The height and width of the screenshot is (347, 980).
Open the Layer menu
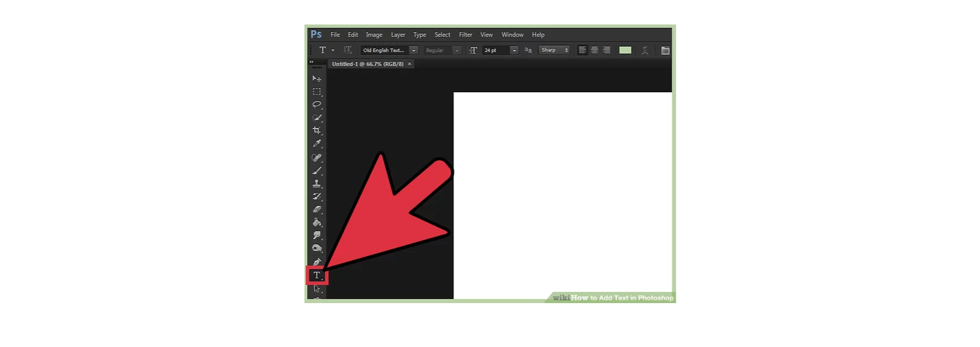(x=398, y=35)
